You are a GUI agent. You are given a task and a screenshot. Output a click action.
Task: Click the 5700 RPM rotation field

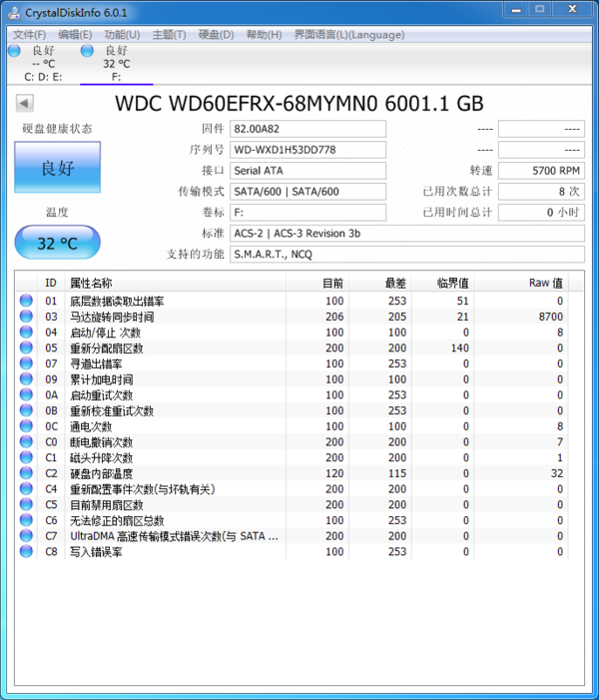(x=541, y=171)
